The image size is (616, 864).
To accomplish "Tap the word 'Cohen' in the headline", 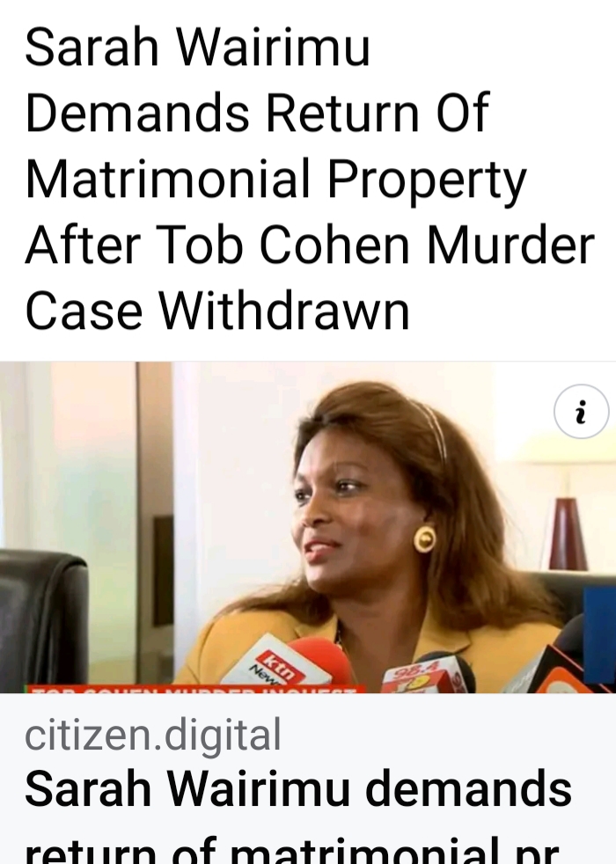I will 334,245.
